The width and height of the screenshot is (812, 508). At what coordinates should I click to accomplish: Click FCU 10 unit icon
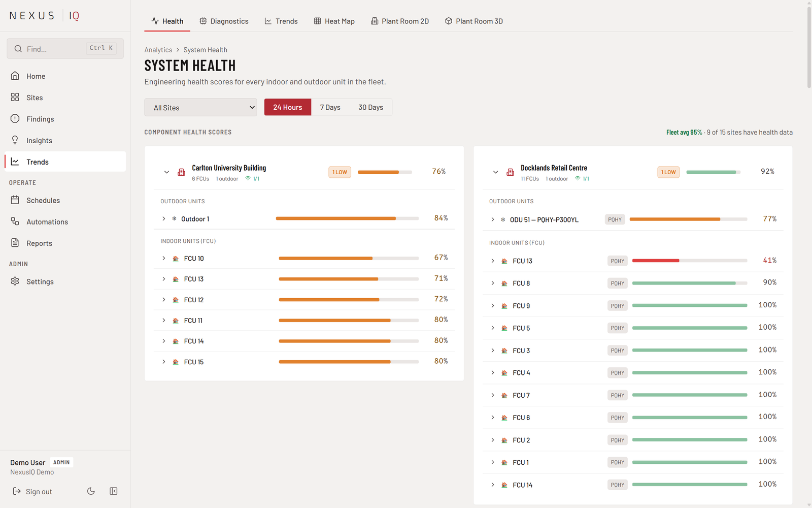point(176,259)
